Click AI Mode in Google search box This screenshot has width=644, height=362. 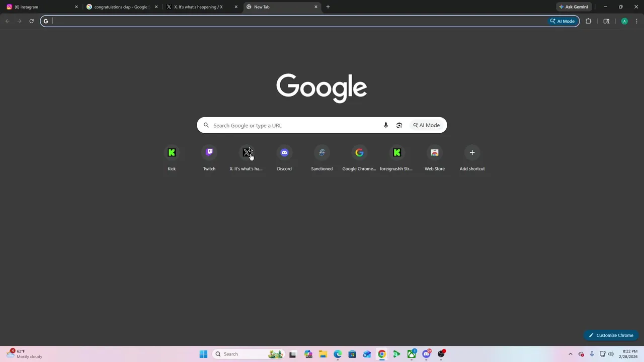pos(427,125)
